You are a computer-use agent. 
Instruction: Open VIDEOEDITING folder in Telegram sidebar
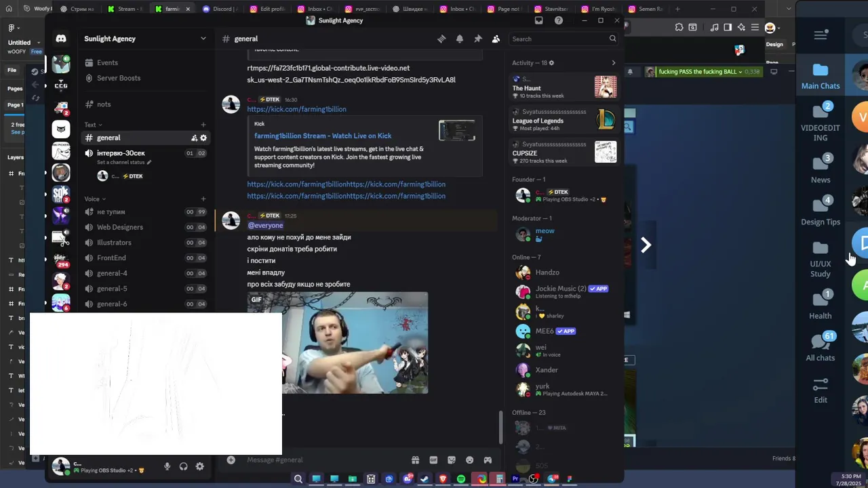click(x=821, y=121)
